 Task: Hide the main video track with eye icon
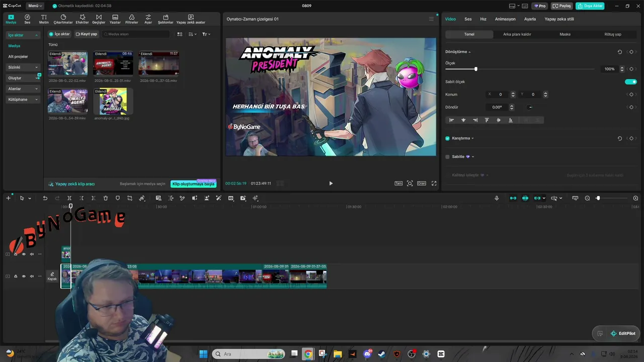24,276
